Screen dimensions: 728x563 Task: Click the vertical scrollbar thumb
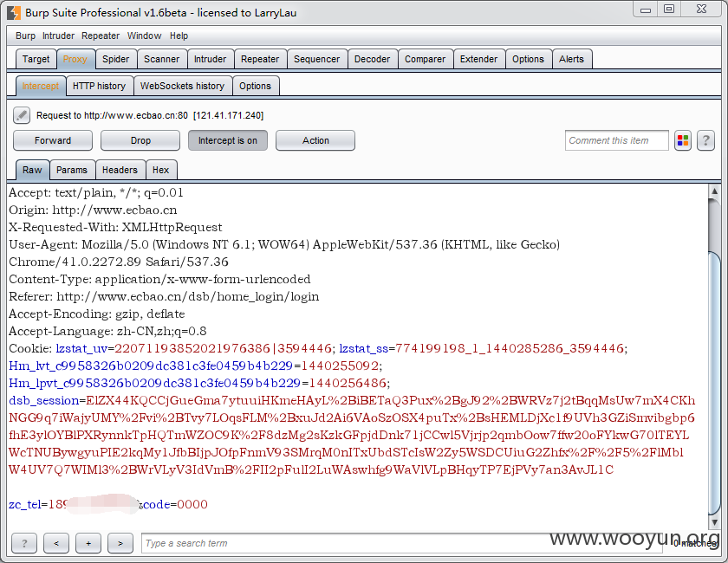tap(714, 383)
